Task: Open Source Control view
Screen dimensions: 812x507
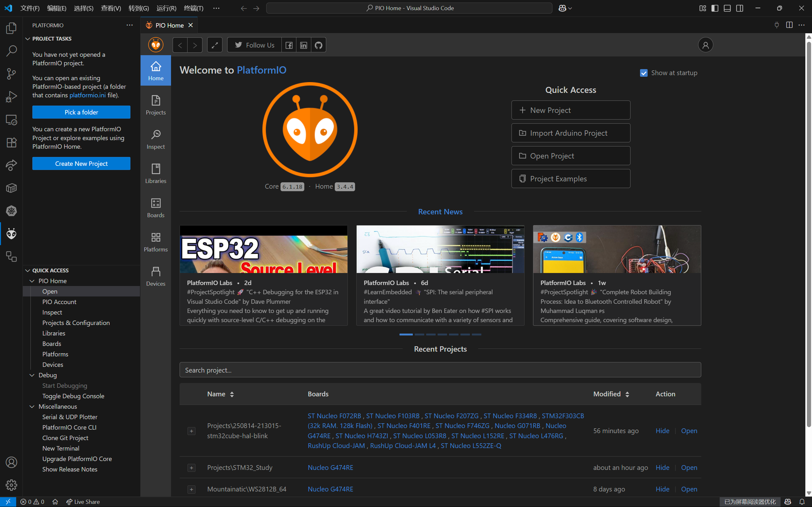Action: [11, 74]
